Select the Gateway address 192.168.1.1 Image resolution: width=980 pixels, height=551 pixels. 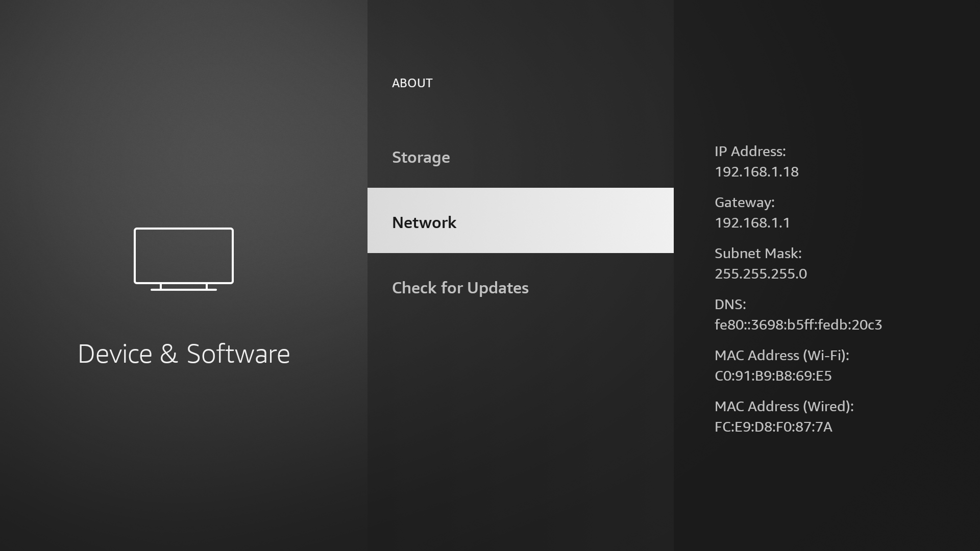point(752,222)
